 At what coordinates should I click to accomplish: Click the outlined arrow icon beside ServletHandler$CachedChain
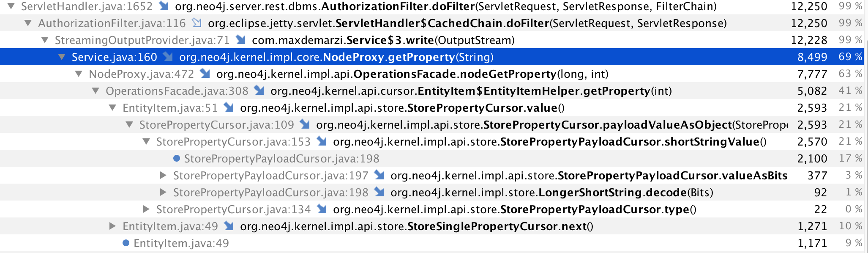[197, 23]
